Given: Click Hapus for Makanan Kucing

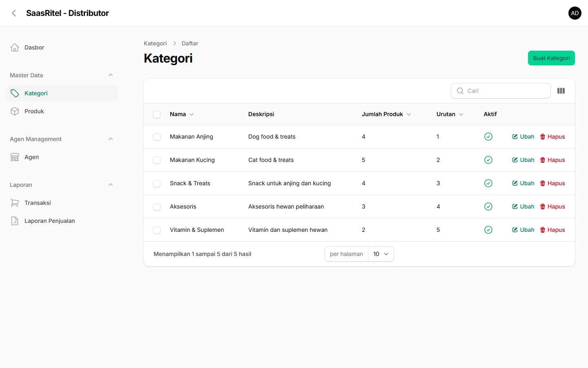Looking at the screenshot, I should coord(552,160).
